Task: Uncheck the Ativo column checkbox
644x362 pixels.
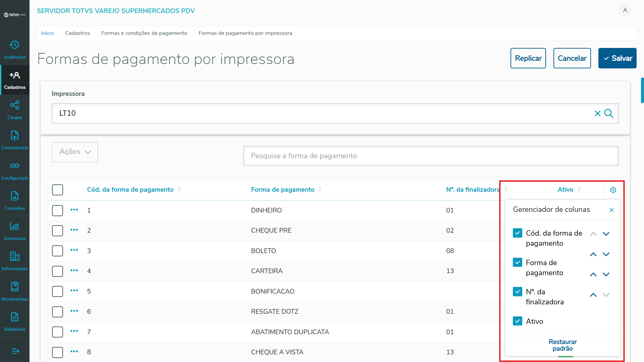Action: coord(517,321)
